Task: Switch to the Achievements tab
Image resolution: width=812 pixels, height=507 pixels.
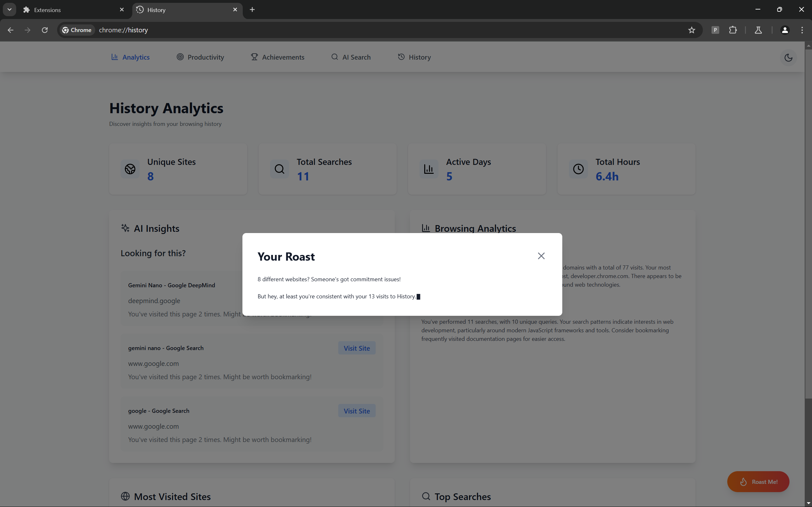Action: click(x=278, y=57)
